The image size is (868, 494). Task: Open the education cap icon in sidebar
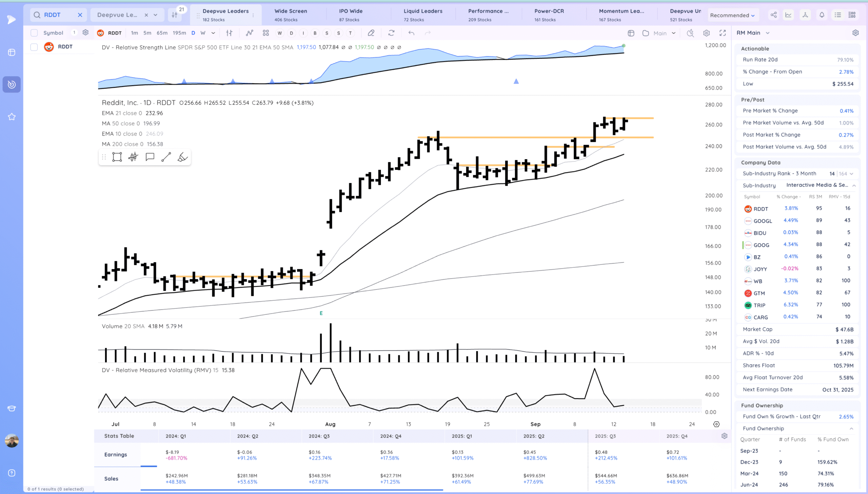(x=12, y=409)
